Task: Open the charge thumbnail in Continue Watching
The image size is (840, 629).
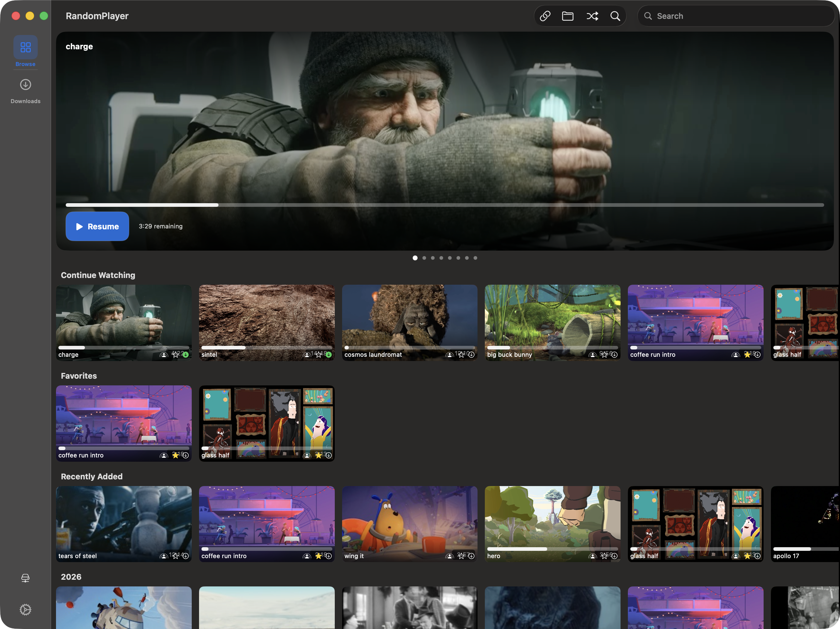Action: (124, 323)
